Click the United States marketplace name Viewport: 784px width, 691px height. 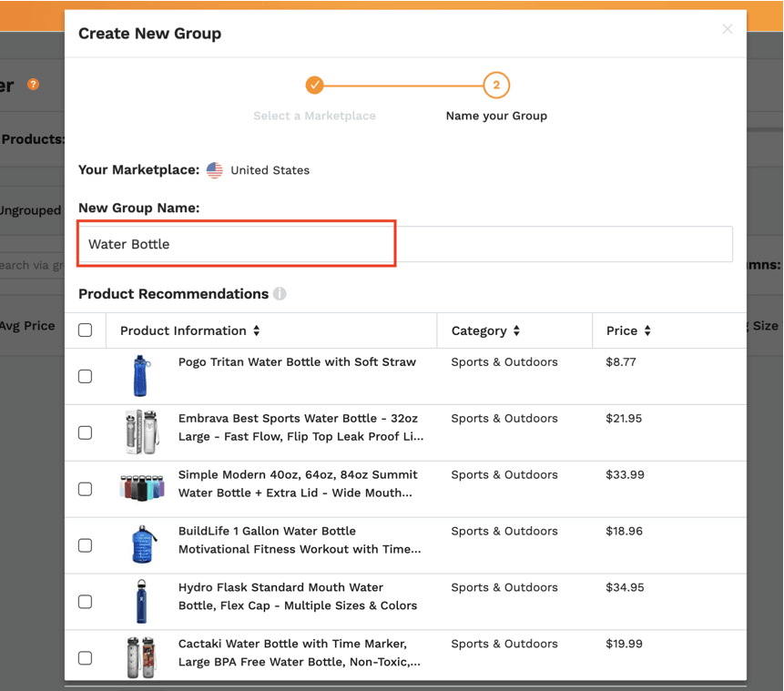[x=270, y=170]
